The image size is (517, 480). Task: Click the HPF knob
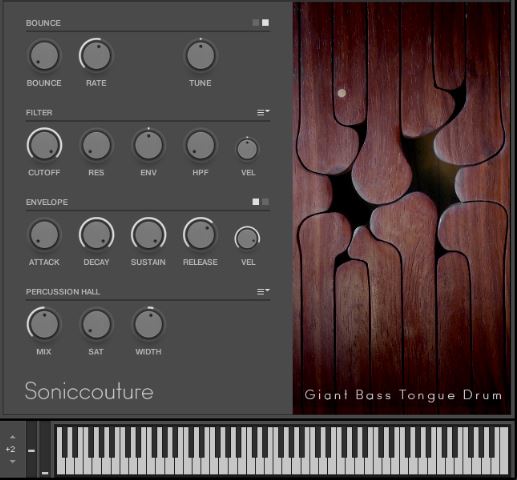click(200, 145)
